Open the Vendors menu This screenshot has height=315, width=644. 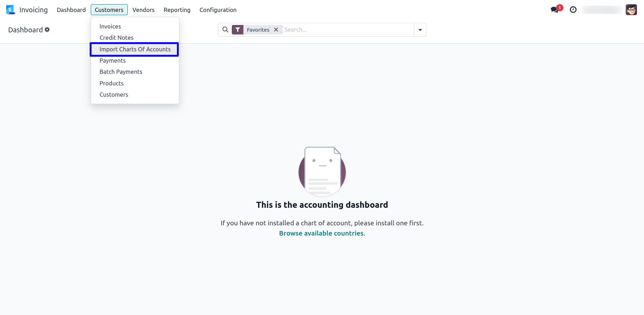[x=144, y=10]
